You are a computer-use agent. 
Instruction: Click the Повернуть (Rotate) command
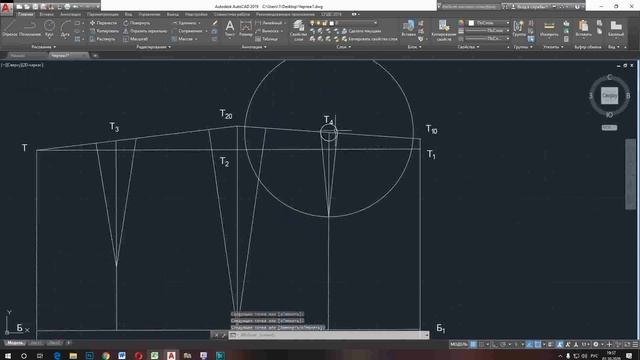137,23
